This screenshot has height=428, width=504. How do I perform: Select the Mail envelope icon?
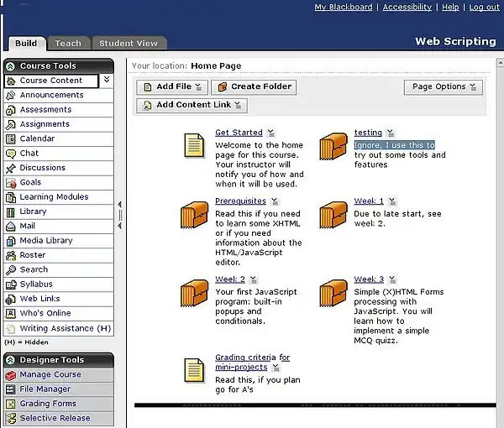click(11, 227)
